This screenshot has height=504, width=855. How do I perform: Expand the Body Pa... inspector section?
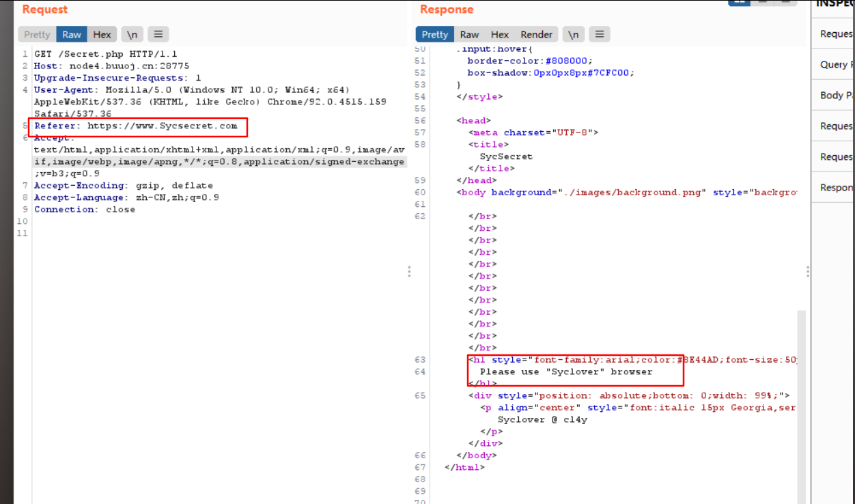tap(834, 95)
